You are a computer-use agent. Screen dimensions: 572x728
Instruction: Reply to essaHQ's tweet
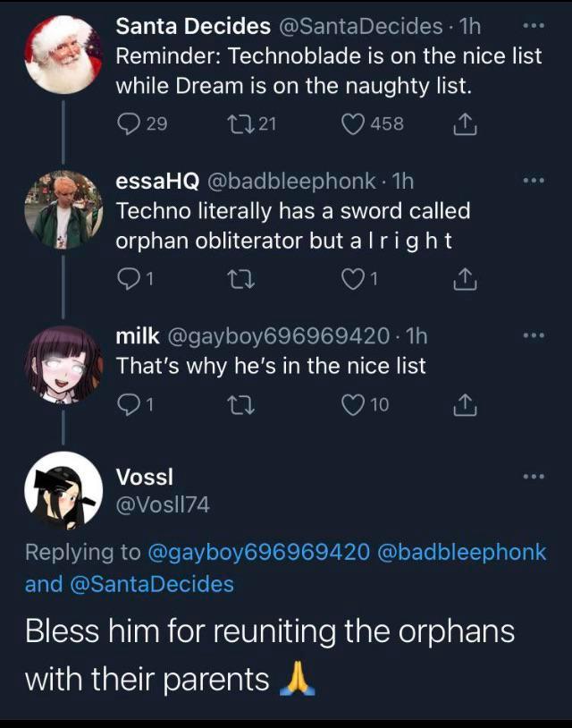click(128, 279)
